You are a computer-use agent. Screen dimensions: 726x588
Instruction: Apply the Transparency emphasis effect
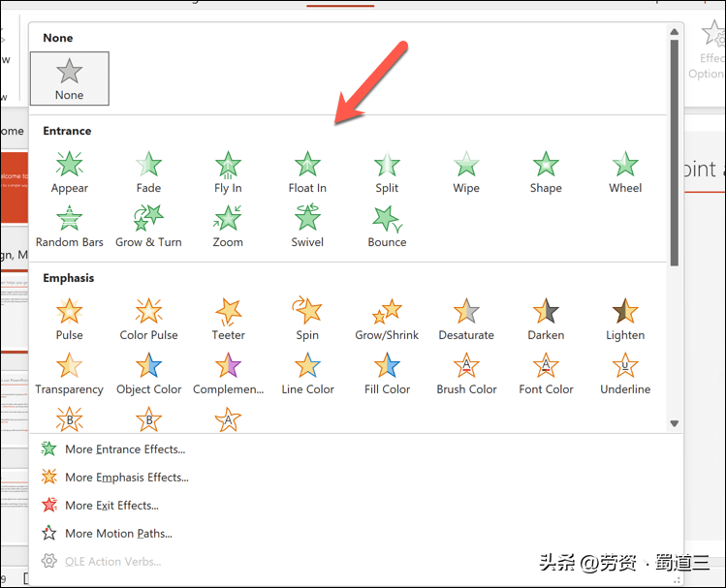coord(70,374)
